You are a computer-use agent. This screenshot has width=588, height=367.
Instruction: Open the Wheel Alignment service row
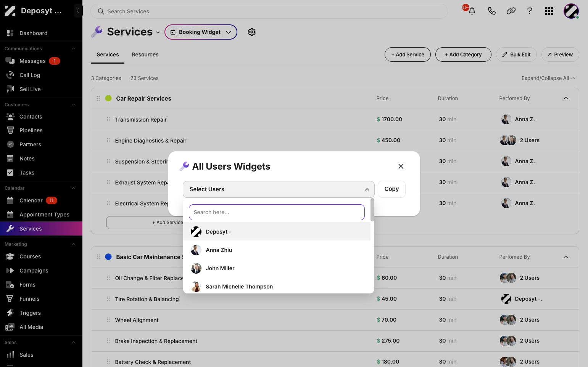coord(335,320)
